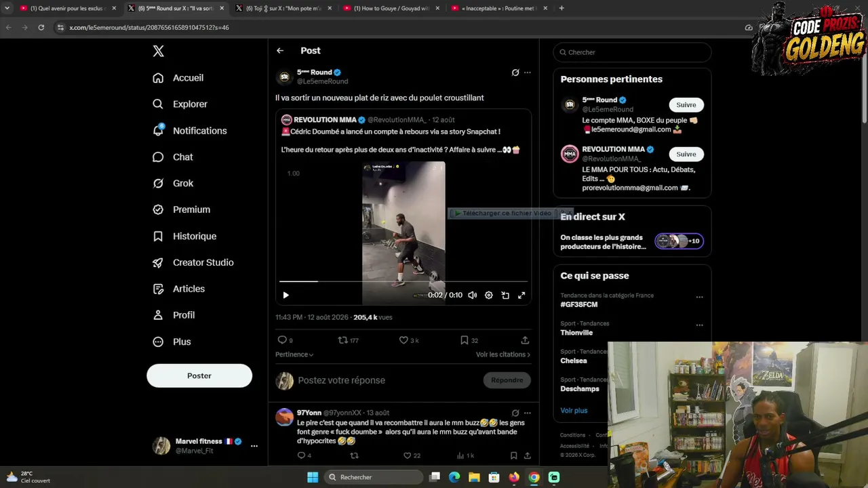
Task: Click Grok icon on 97Yonn reply
Action: 515,413
